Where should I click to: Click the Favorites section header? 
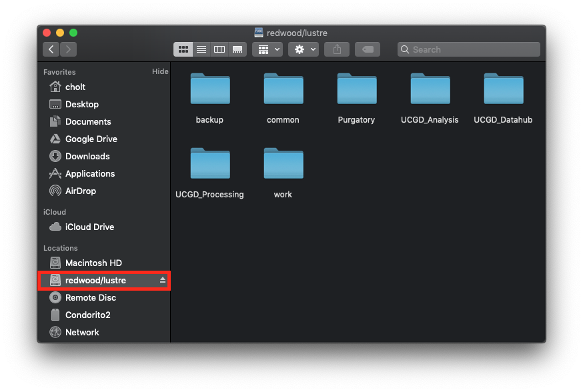[x=59, y=72]
